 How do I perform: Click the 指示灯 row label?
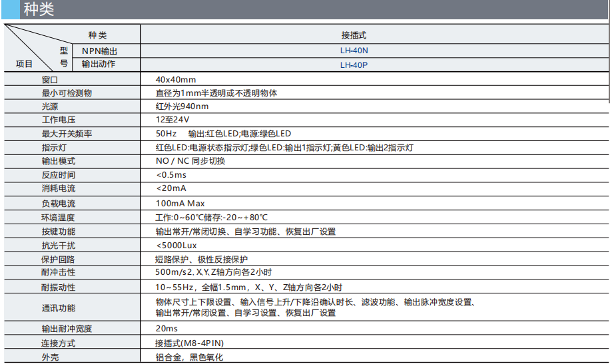[x=54, y=148]
